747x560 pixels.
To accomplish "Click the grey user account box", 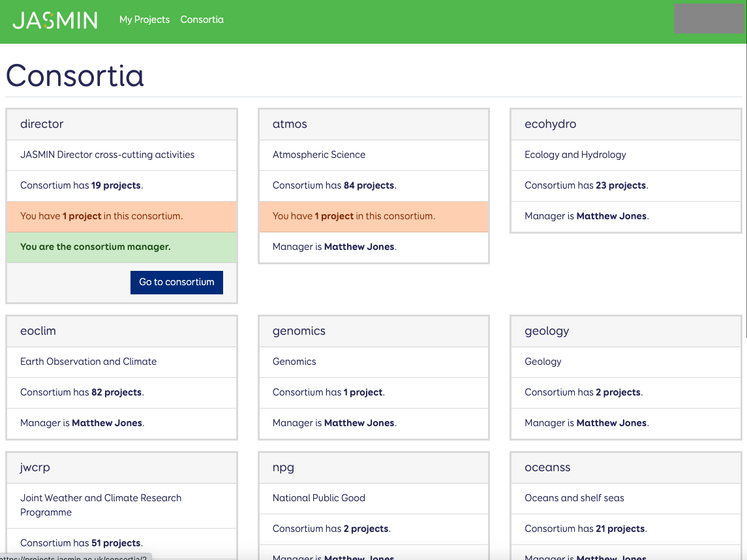I will click(x=709, y=18).
